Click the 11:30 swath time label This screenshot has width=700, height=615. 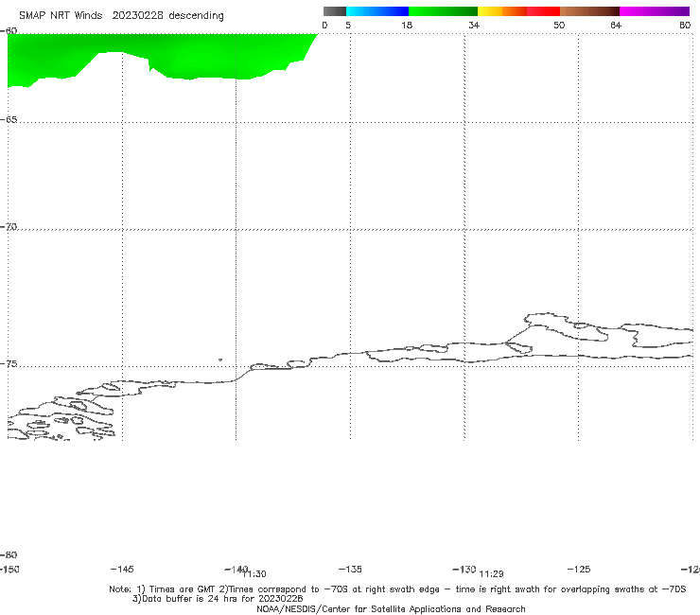(x=254, y=574)
